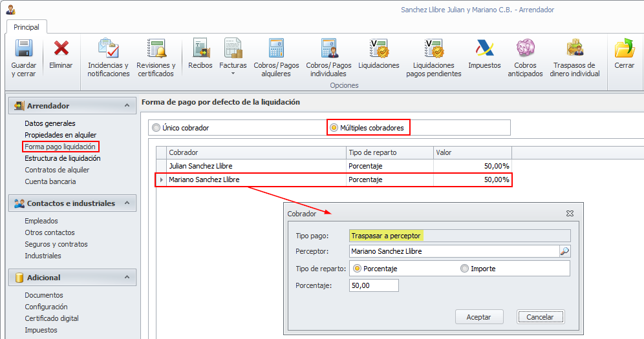Sort by Tipo de reparto column header
This screenshot has height=339, width=644.
(x=390, y=152)
